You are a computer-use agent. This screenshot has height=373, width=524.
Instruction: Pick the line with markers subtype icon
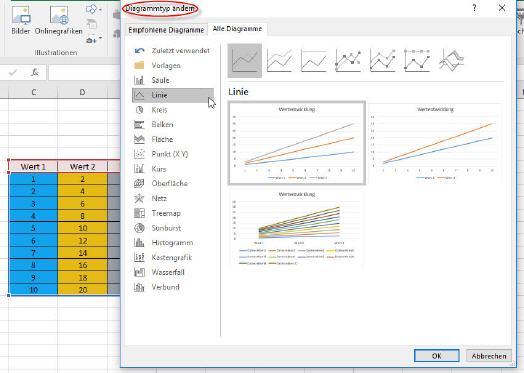point(348,60)
